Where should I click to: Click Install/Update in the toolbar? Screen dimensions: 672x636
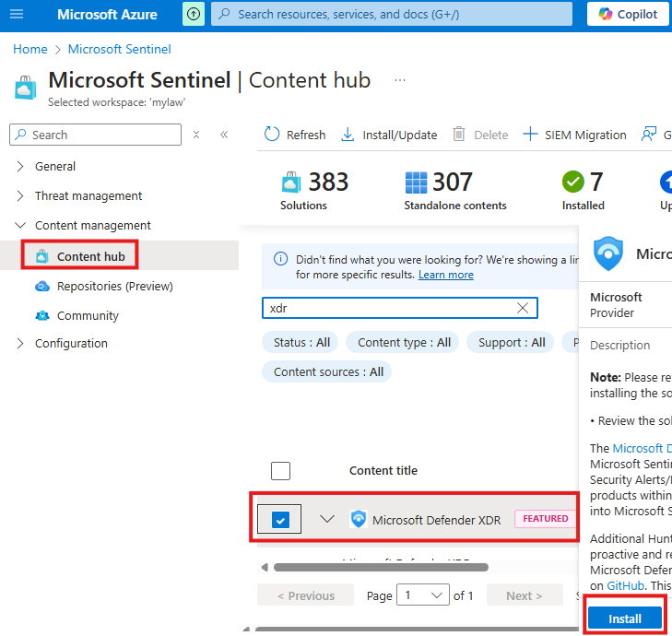tap(389, 135)
